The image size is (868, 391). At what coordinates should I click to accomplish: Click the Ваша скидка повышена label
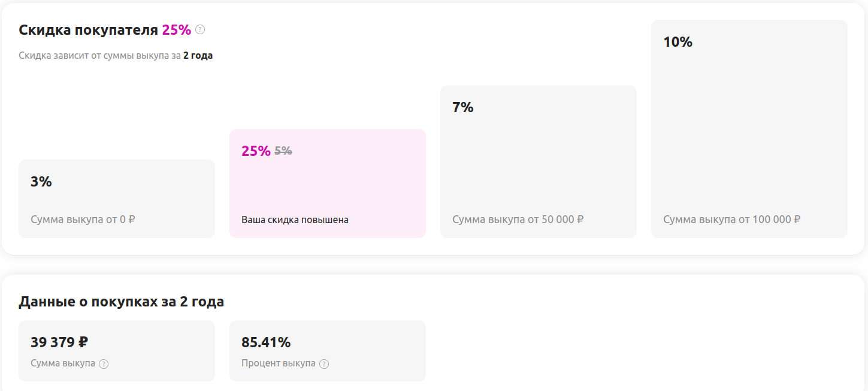[295, 220]
